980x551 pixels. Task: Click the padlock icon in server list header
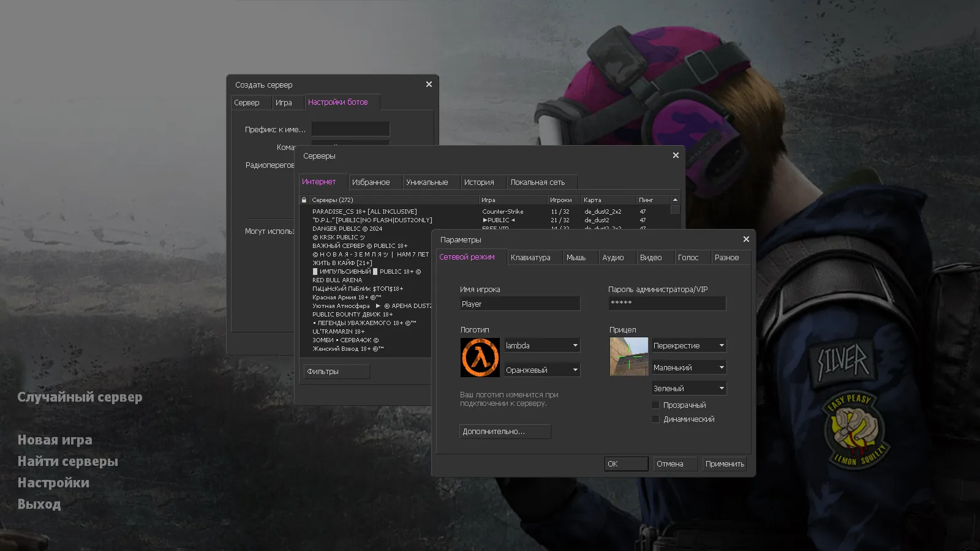304,200
